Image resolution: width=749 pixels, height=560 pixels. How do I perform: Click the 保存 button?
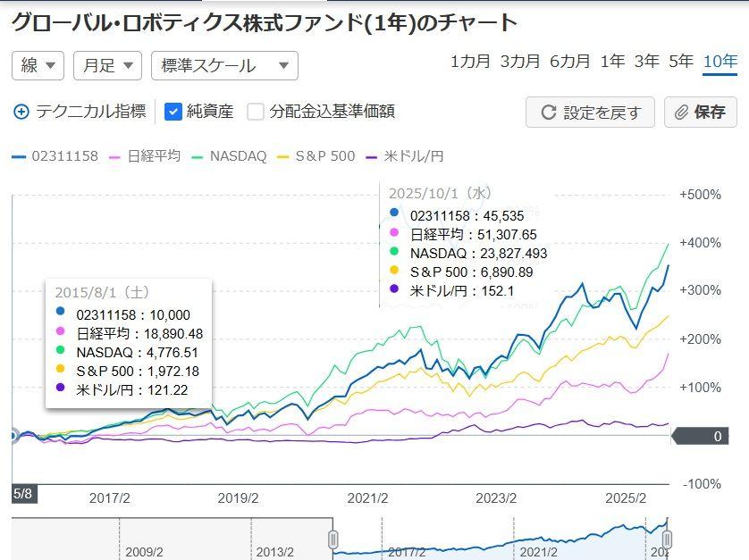[x=700, y=113]
